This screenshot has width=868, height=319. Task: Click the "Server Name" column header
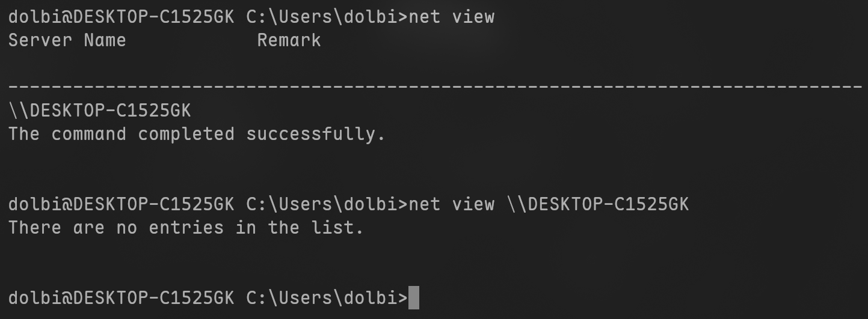67,40
